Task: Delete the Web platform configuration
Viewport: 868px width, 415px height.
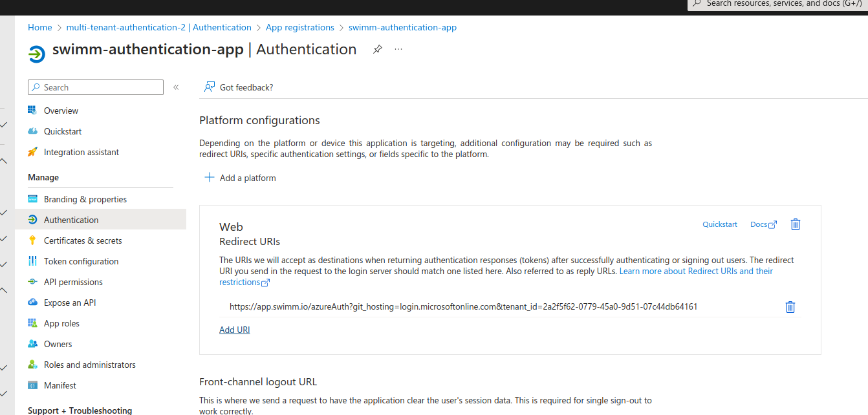Action: pos(796,224)
